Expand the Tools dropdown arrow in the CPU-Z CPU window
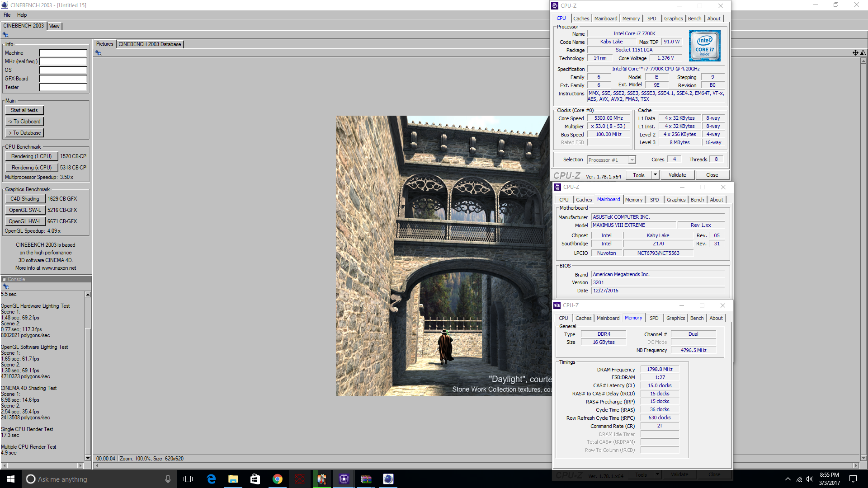Image resolution: width=868 pixels, height=488 pixels. coord(655,175)
